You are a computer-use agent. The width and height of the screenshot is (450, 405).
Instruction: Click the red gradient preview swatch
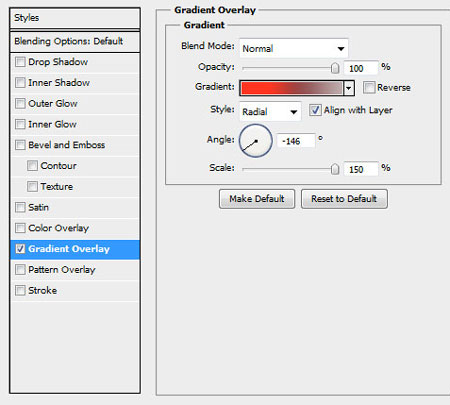click(x=292, y=88)
